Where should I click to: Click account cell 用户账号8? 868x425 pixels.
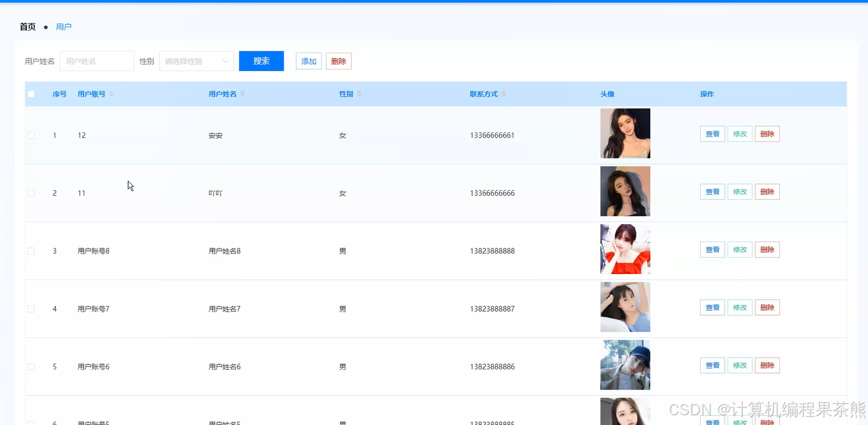[94, 251]
